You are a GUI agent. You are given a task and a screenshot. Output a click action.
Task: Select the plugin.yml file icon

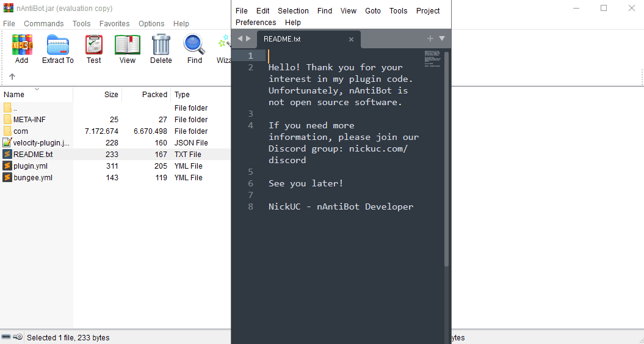coord(7,166)
